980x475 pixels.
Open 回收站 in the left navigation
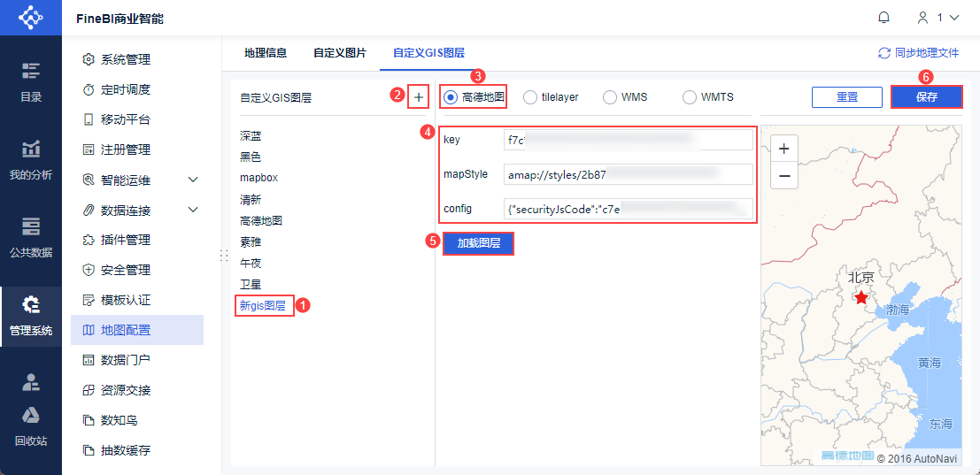(x=31, y=425)
